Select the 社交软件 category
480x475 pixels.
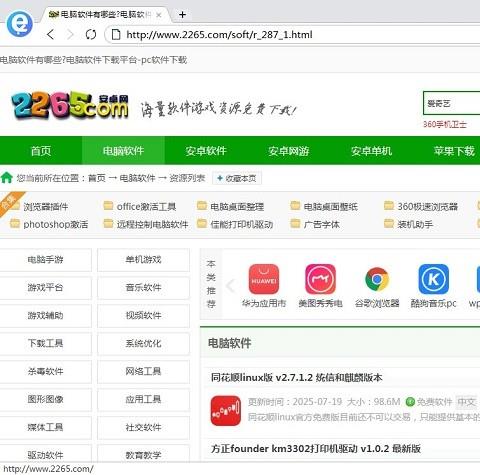143,427
